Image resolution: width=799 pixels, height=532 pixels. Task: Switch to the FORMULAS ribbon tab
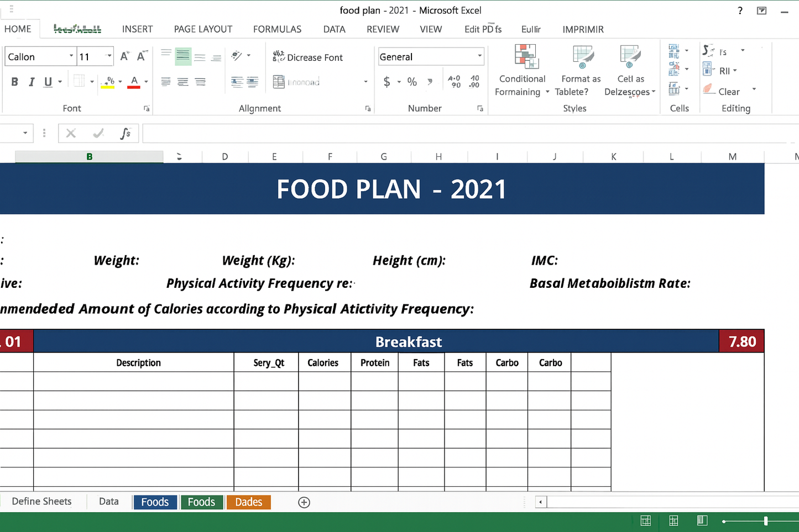(277, 29)
